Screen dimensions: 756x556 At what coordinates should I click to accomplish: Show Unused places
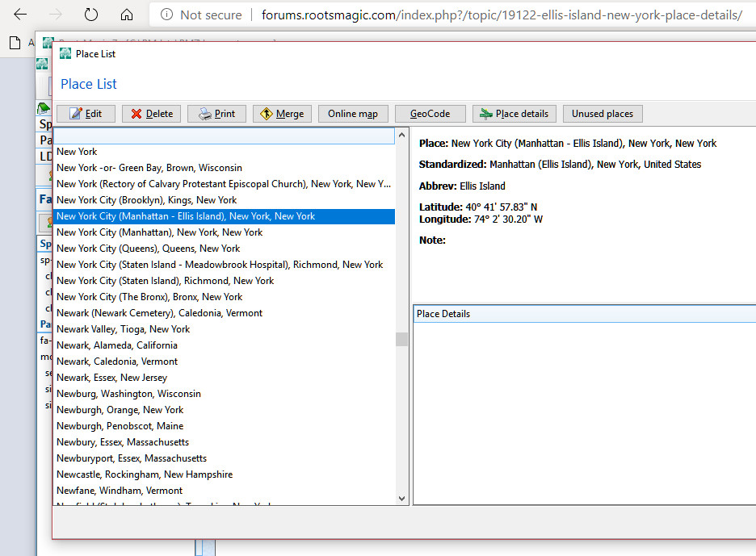tap(603, 114)
